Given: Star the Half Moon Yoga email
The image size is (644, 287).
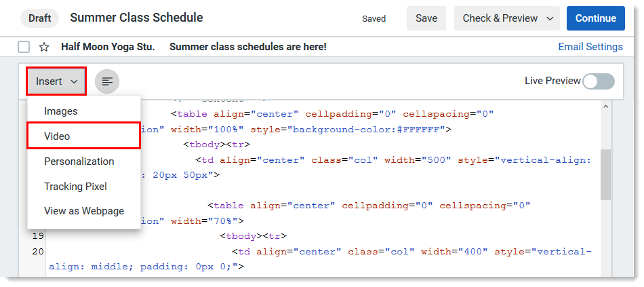Looking at the screenshot, I should [44, 47].
